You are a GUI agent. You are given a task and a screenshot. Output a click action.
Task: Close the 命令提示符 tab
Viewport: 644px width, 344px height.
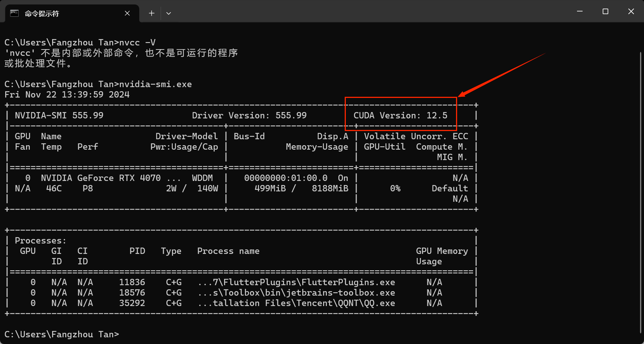tap(127, 13)
